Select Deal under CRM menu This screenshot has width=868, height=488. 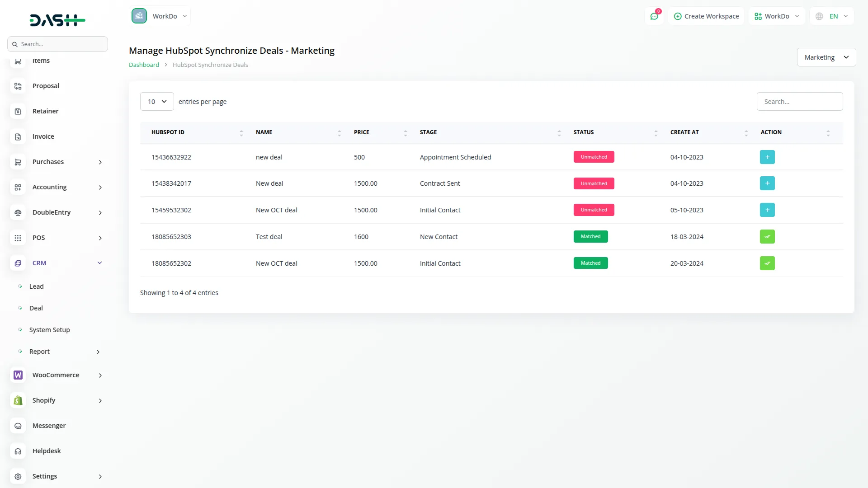click(36, 308)
